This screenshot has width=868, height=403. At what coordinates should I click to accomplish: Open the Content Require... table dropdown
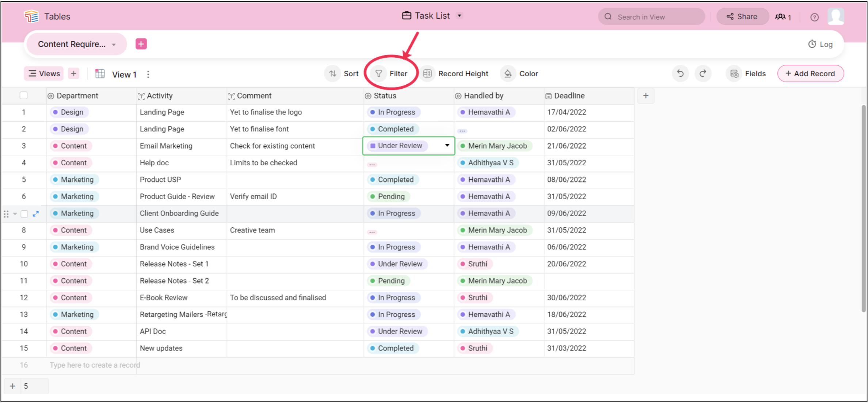click(114, 45)
